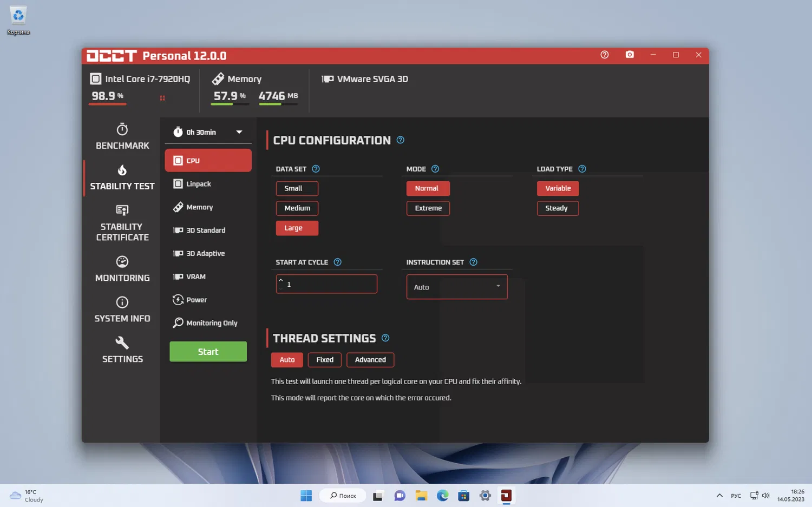This screenshot has height=507, width=812.
Task: Switch to the Monitoring section
Action: pyautogui.click(x=122, y=269)
